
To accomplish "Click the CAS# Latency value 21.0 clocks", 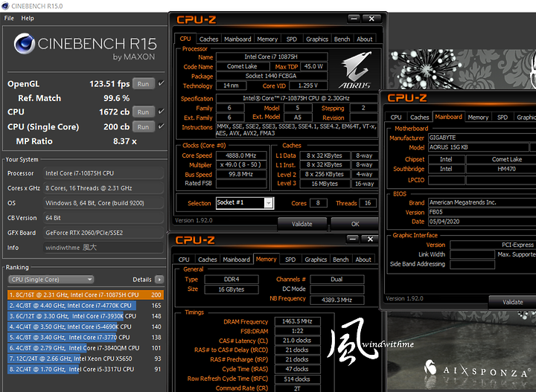I will click(297, 341).
